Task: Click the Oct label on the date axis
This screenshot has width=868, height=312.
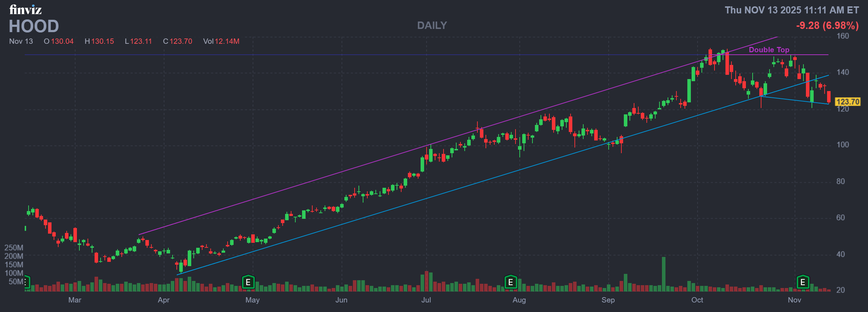Action: 697,300
